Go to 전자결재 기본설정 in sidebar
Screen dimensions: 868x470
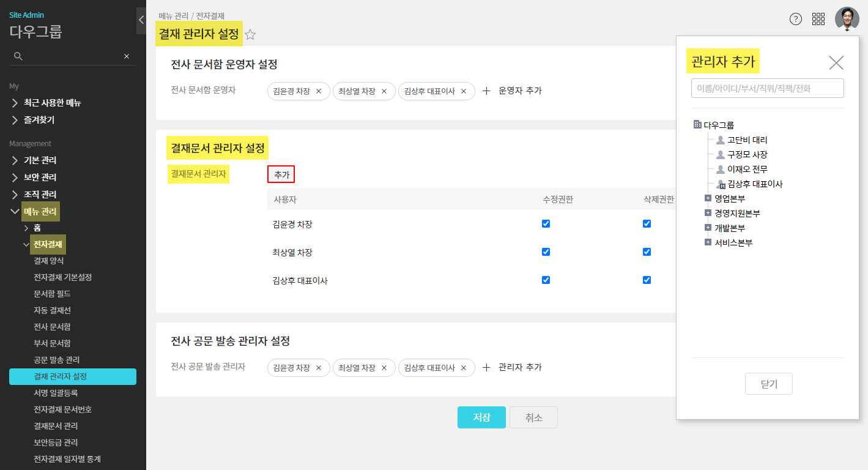point(62,277)
